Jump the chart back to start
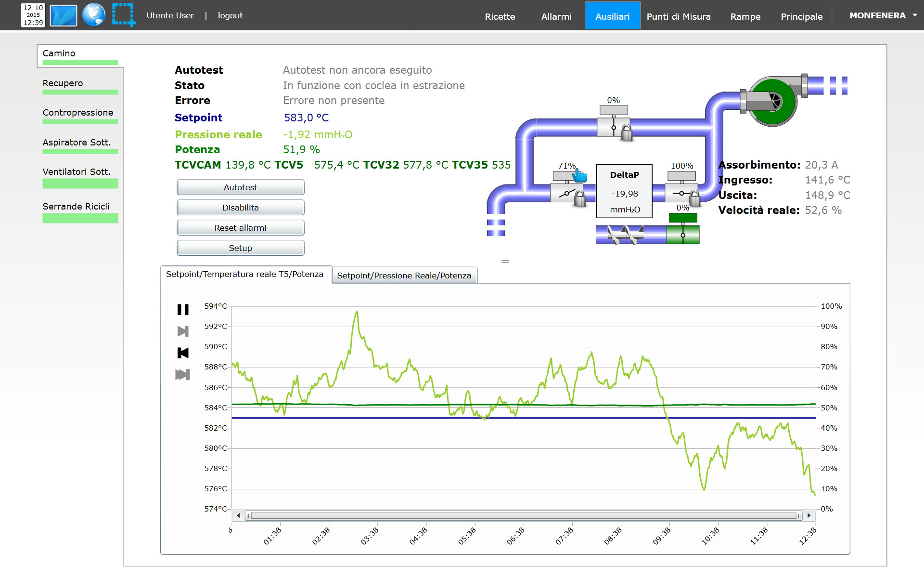 point(183,353)
